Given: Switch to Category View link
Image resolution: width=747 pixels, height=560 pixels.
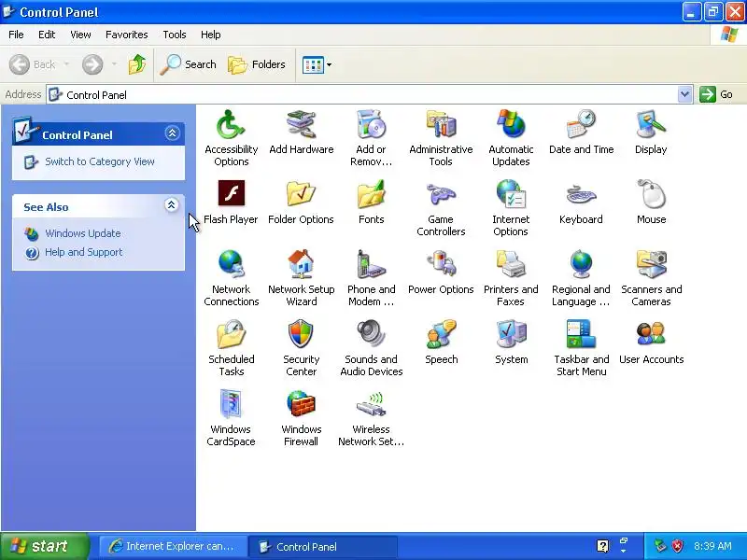Looking at the screenshot, I should coord(100,161).
